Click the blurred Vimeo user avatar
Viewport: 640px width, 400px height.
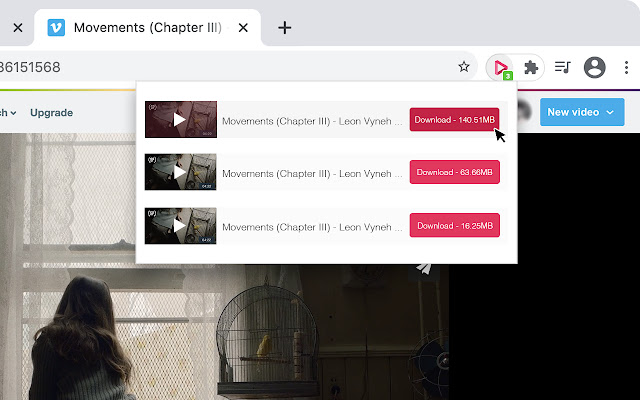point(524,112)
